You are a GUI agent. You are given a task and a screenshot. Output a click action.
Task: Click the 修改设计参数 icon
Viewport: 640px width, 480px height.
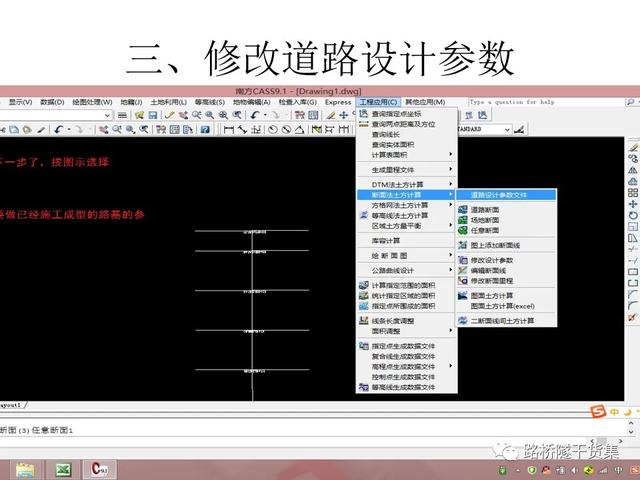click(462, 260)
